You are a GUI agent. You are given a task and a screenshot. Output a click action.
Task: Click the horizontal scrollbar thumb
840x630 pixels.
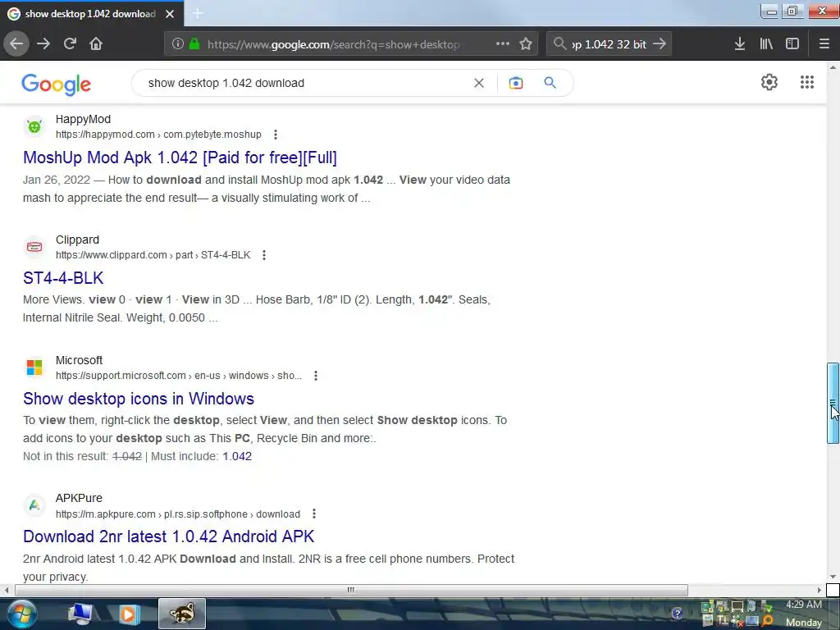(x=351, y=590)
